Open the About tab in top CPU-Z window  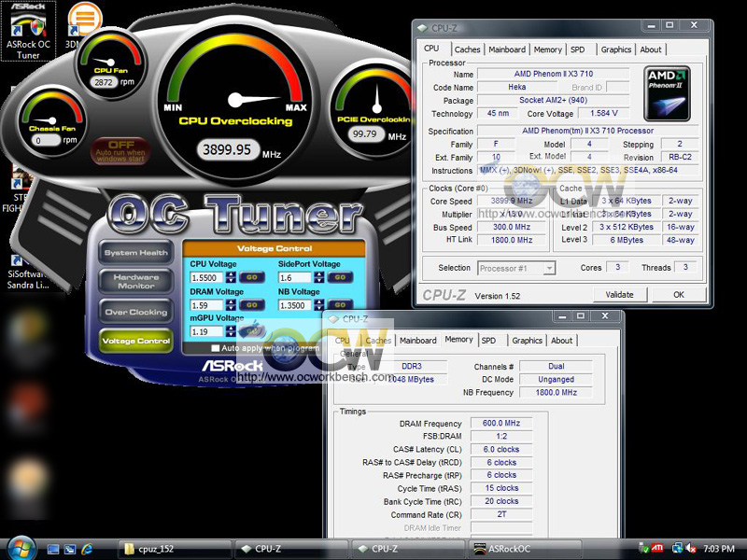pos(650,49)
